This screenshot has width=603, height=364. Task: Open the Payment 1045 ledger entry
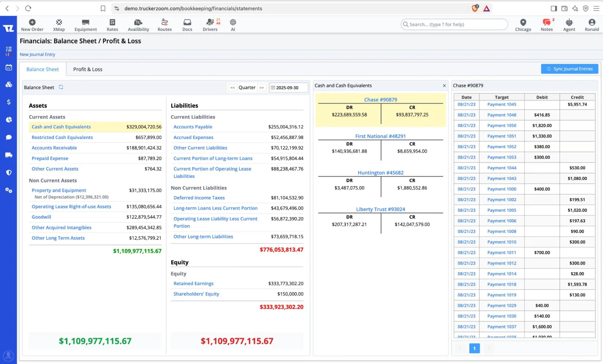click(x=502, y=104)
